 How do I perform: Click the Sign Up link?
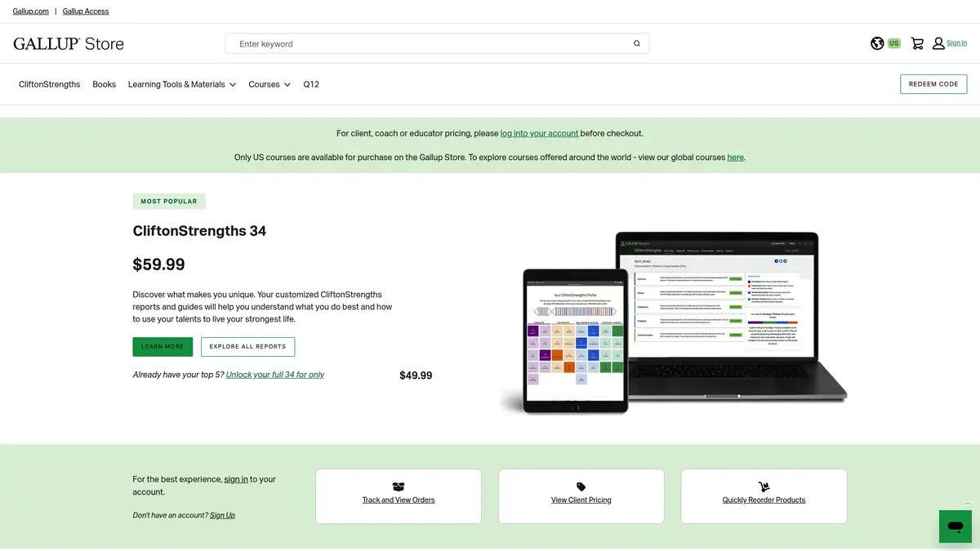click(x=222, y=515)
